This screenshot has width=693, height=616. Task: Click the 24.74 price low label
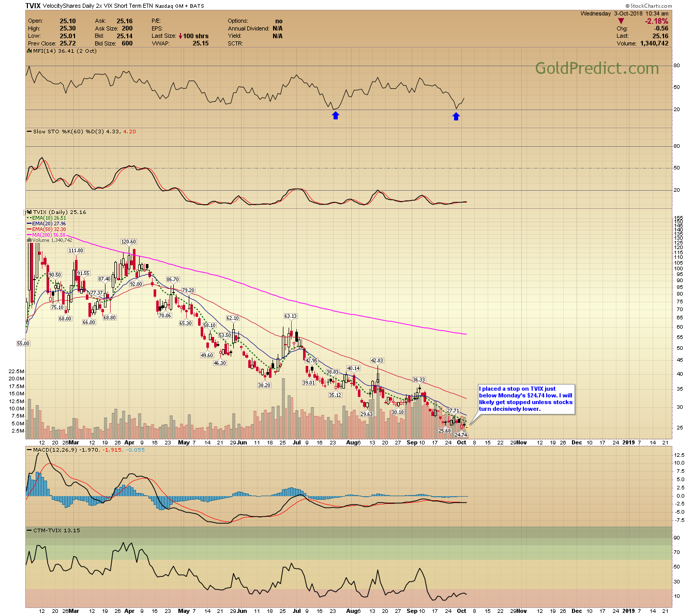tap(461, 435)
